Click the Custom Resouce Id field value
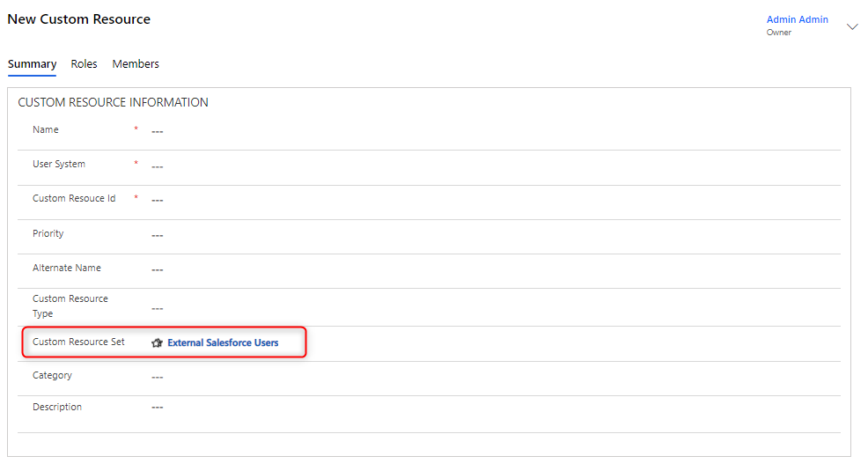This screenshot has width=868, height=471. [158, 201]
